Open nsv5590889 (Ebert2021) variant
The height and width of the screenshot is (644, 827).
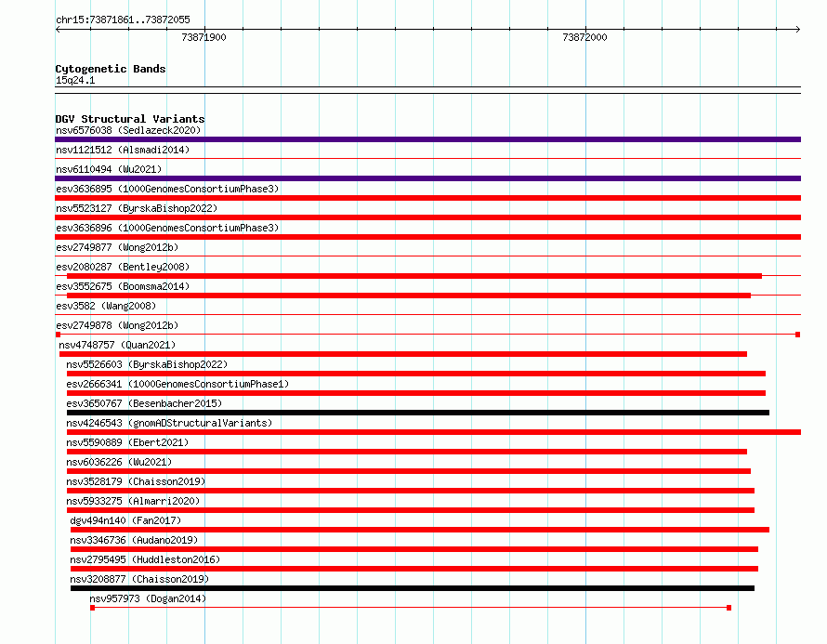click(x=127, y=442)
